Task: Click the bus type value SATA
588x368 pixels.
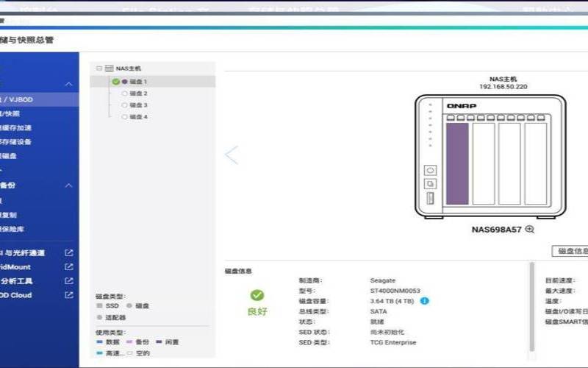Action: (x=379, y=311)
